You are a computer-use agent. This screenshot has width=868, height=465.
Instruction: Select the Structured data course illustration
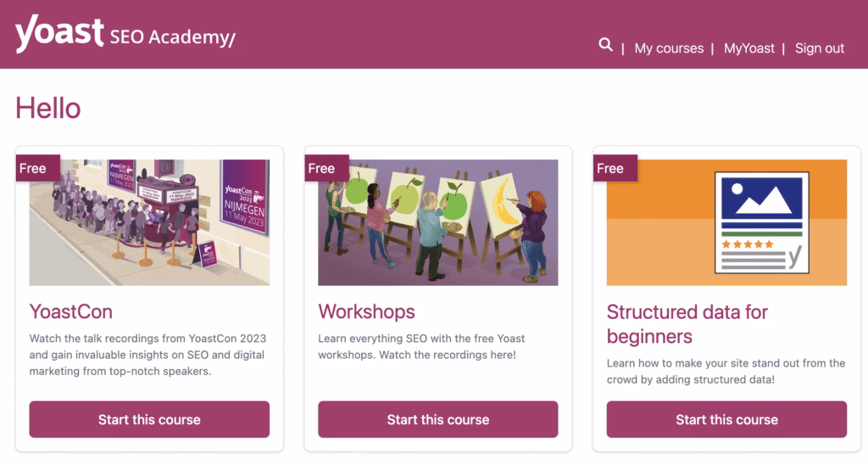726,222
